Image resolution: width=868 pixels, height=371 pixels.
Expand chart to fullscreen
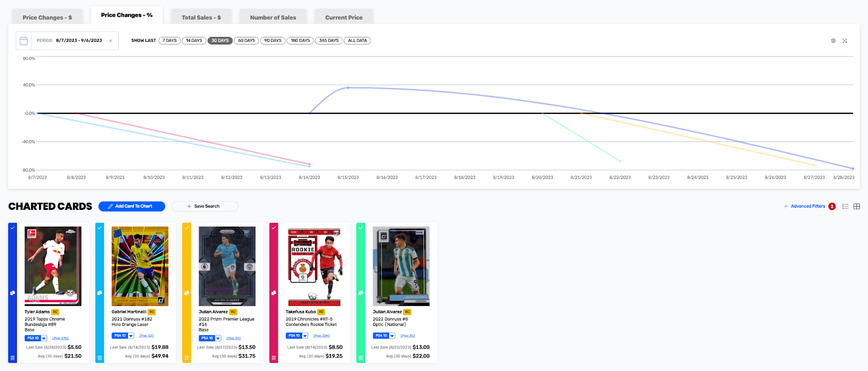coord(845,41)
